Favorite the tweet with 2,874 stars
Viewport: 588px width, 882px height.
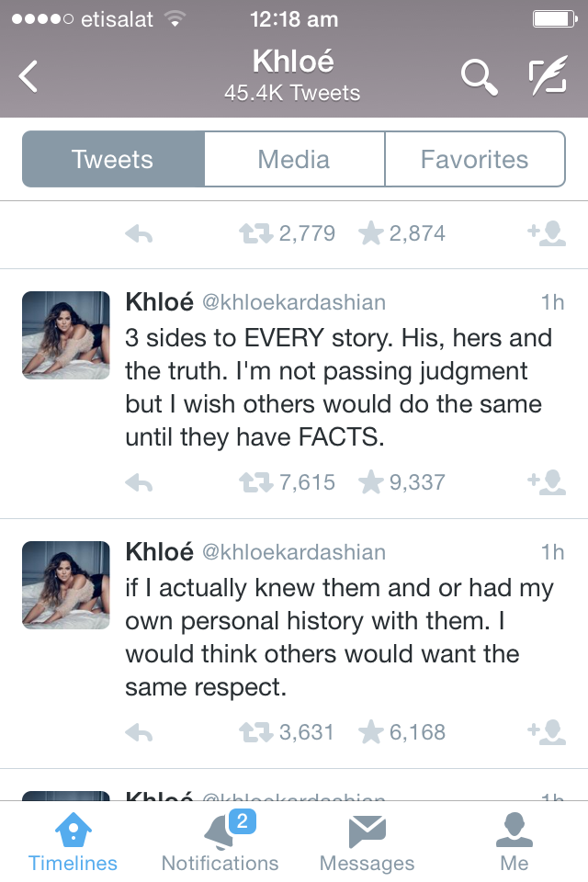click(371, 234)
